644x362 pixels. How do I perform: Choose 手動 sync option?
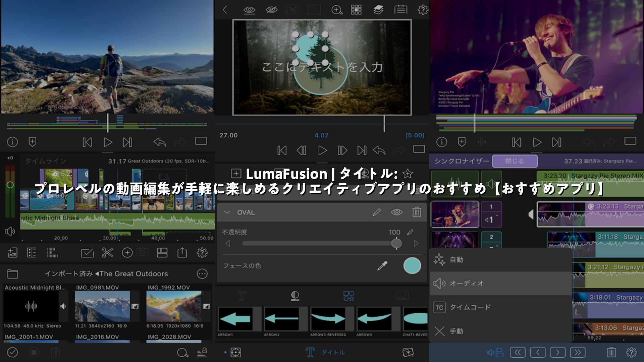pos(501,331)
